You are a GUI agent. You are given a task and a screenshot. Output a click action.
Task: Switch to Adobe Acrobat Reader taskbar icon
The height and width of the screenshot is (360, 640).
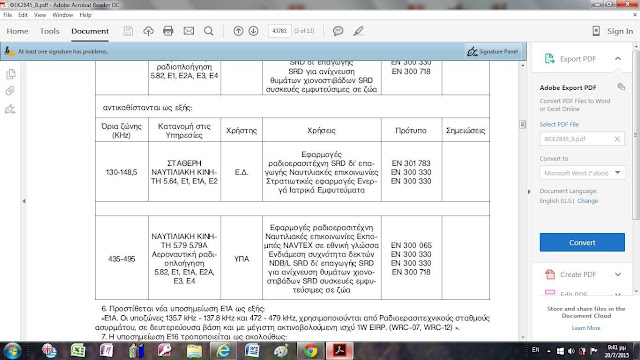click(340, 351)
